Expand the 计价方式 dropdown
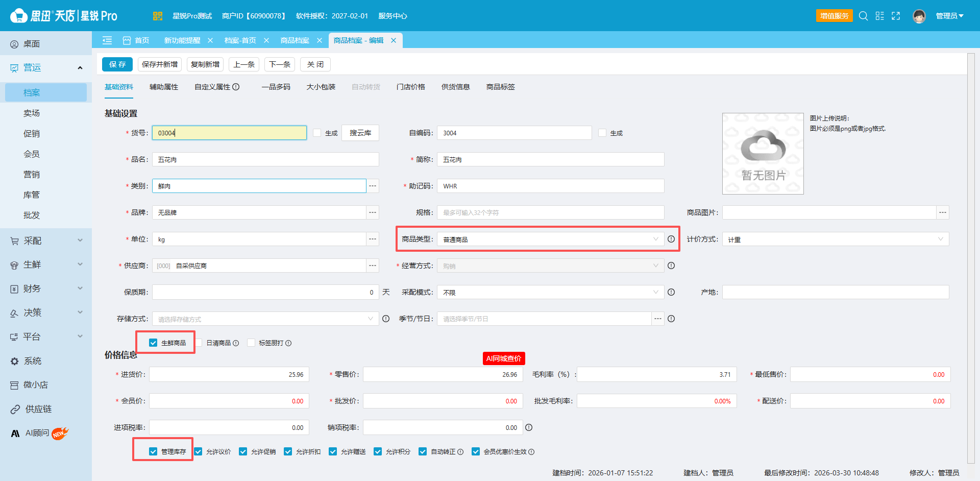Image resolution: width=980 pixels, height=481 pixels. [836, 239]
